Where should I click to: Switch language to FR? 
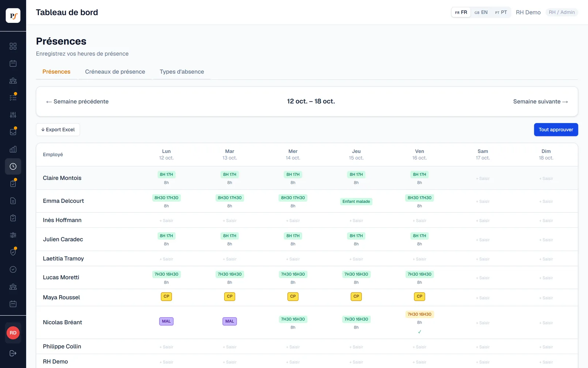tap(461, 12)
